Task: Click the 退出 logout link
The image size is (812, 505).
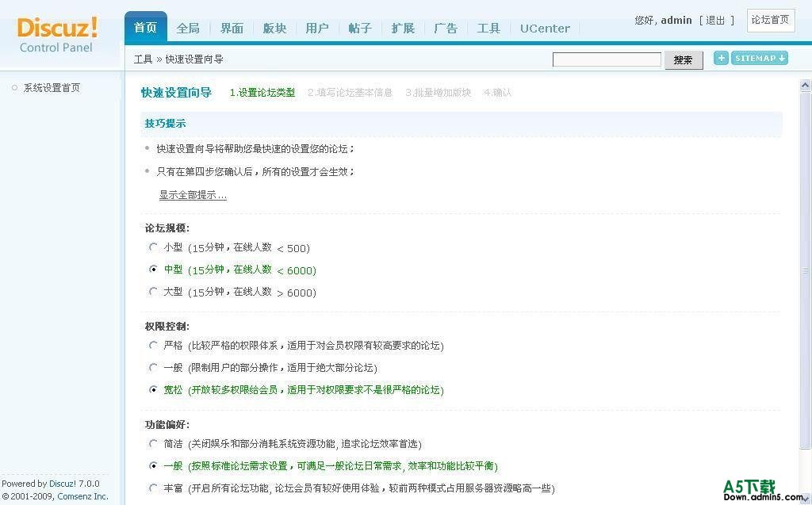Action: pos(715,20)
